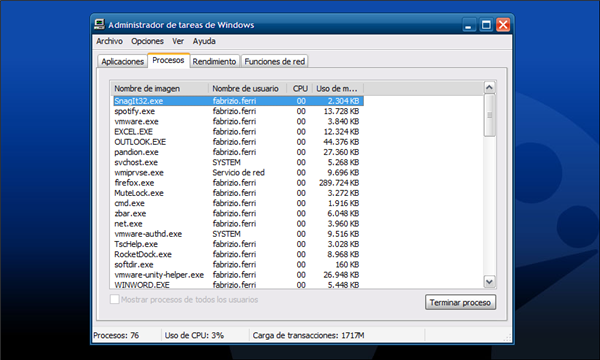Switch to the Aplicaciones tab
Image resolution: width=600 pixels, height=360 pixels.
click(x=122, y=61)
